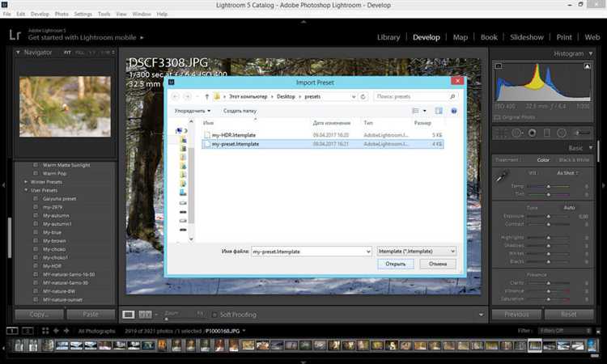Click Открыть button to open preset

coord(395,264)
